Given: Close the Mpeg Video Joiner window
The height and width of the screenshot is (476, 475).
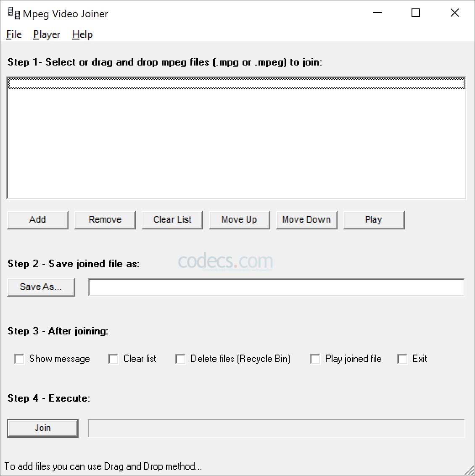Looking at the screenshot, I should (455, 13).
